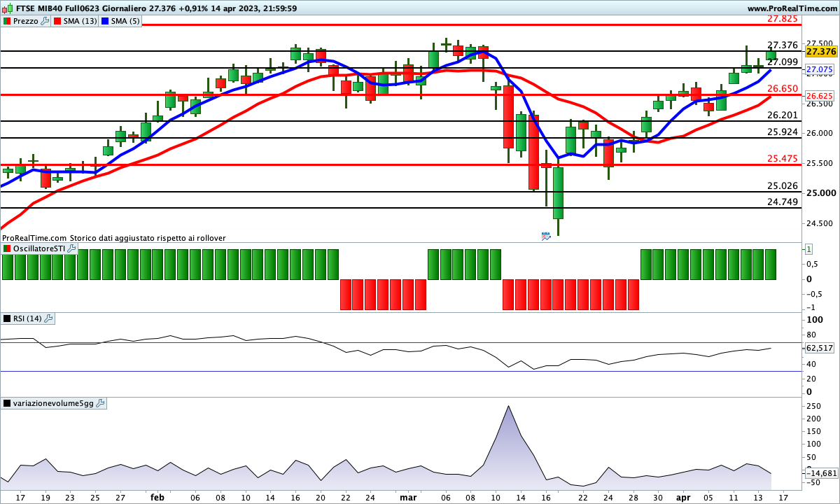The width and height of the screenshot is (840, 504).
Task: Select the SMA (13) indicator label
Action: point(80,21)
